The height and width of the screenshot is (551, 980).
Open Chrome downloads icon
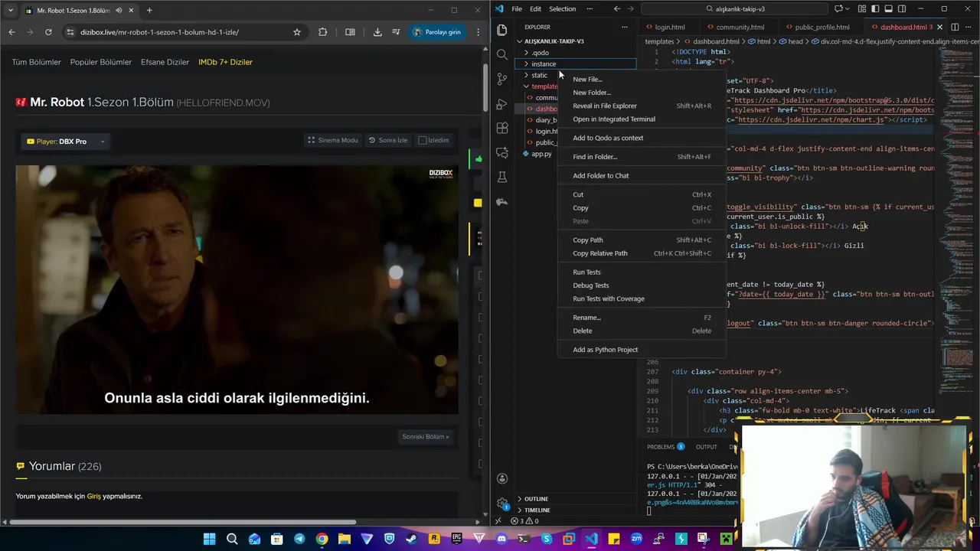pos(377,32)
